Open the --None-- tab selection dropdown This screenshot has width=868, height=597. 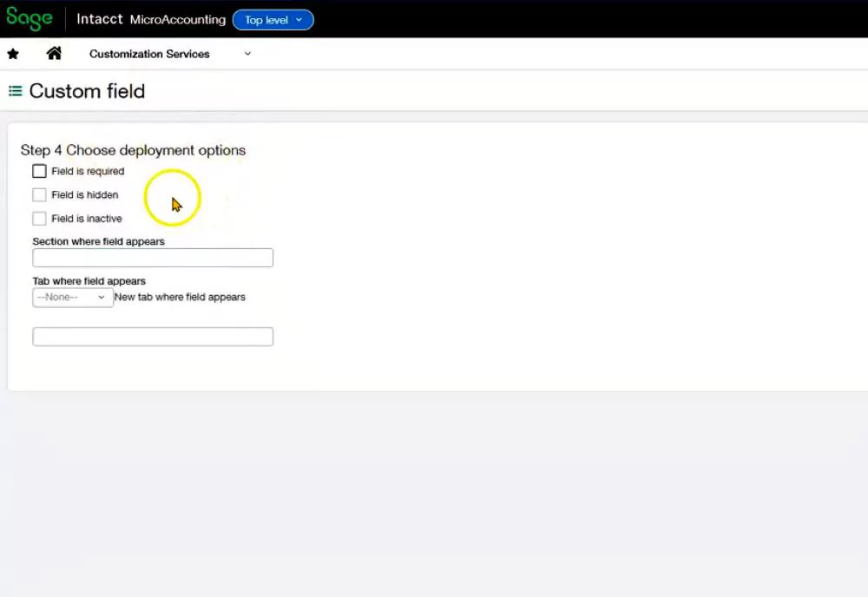point(73,297)
